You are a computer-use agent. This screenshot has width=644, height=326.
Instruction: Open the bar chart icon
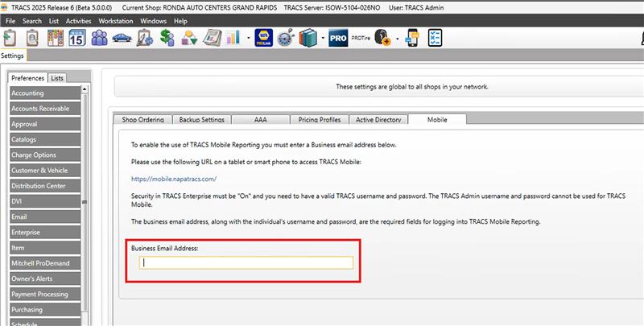click(233, 38)
